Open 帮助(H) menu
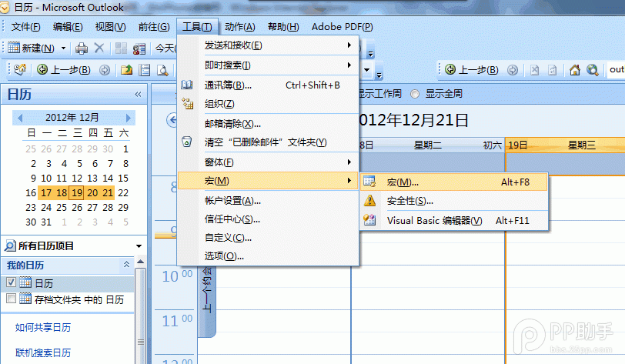This screenshot has height=364, width=625. tap(283, 27)
